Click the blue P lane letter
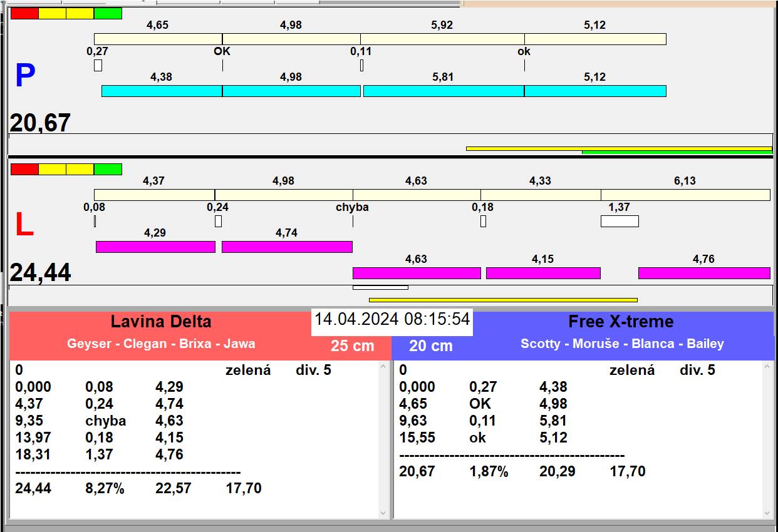The width and height of the screenshot is (778, 532). (25, 76)
